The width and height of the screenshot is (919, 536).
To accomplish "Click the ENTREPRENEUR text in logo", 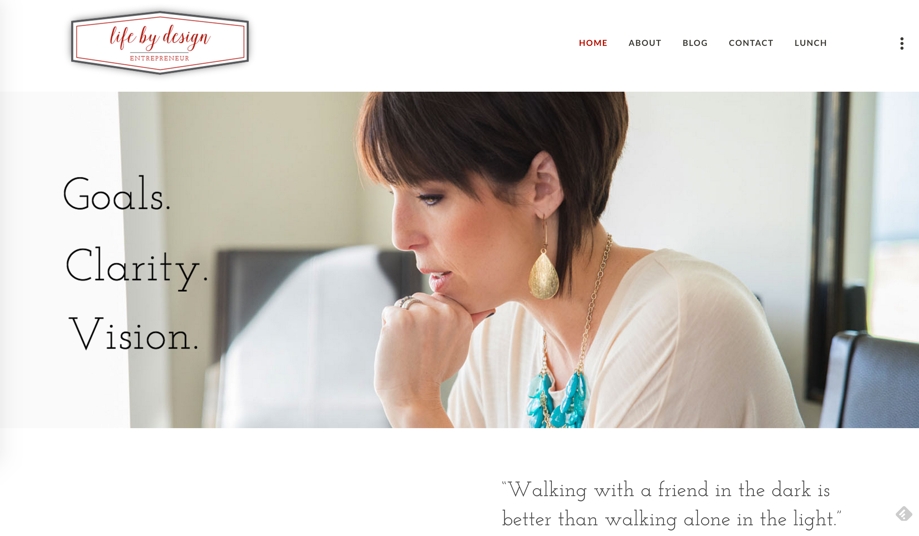I will pos(159,59).
